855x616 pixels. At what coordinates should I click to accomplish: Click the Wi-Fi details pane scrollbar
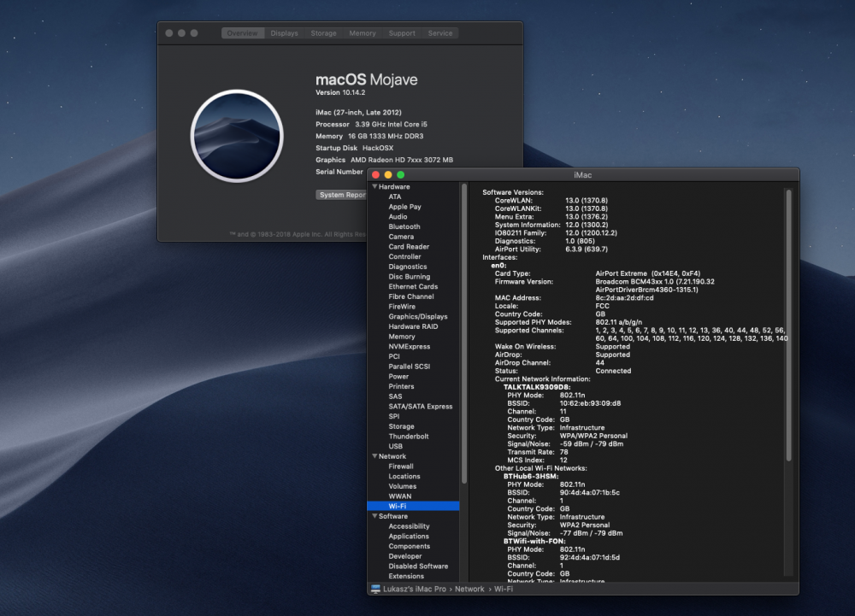pos(788,326)
